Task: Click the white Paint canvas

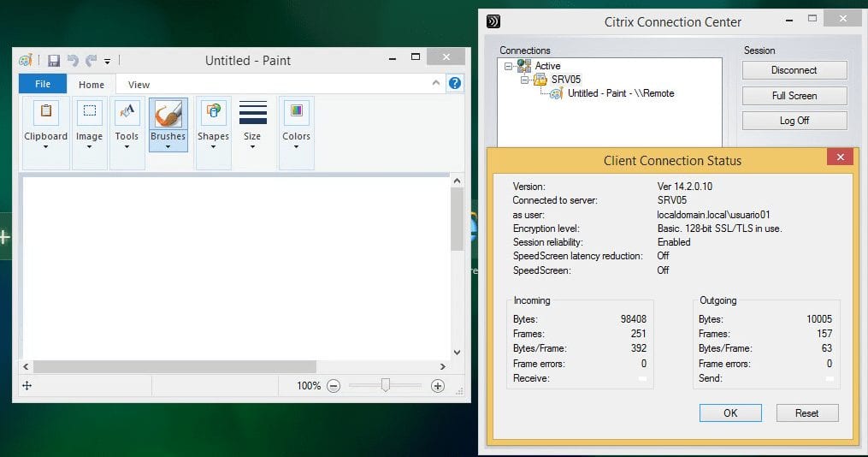Action: coord(236,268)
